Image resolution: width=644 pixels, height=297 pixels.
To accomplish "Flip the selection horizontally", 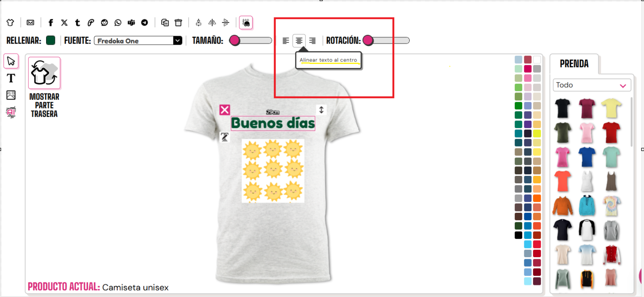I will pyautogui.click(x=212, y=22).
